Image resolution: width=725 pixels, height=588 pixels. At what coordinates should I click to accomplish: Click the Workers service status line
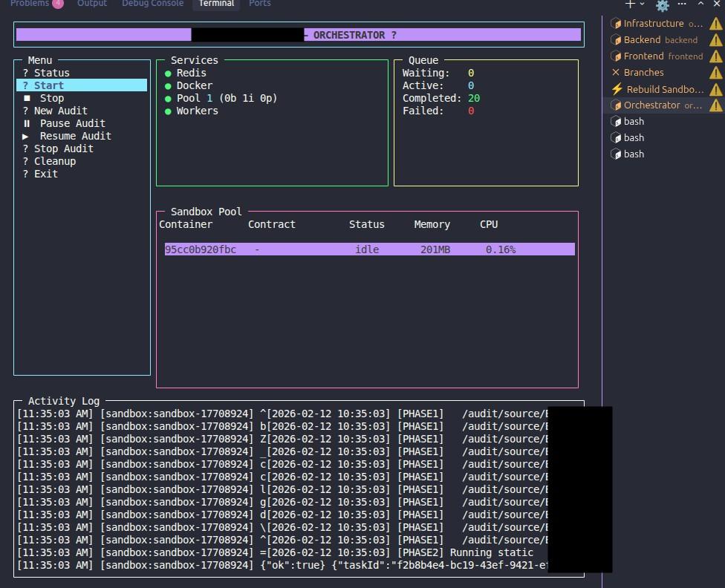192,111
